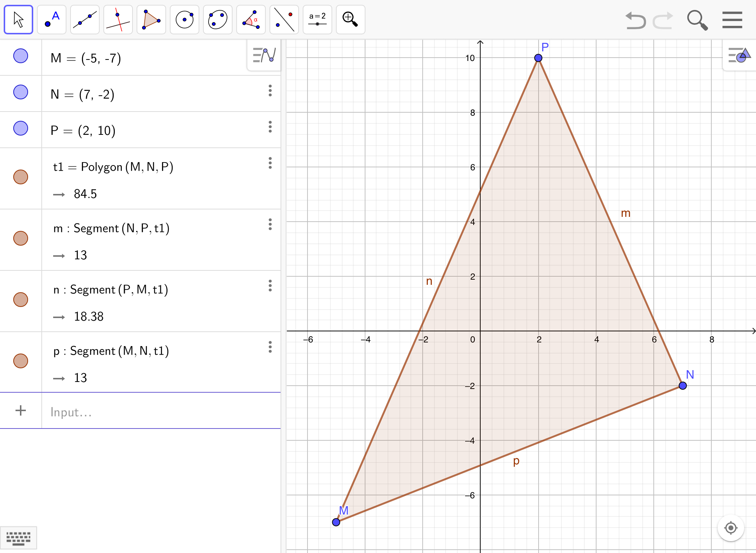Select the Slider tool
The image size is (756, 553).
tap(317, 20)
